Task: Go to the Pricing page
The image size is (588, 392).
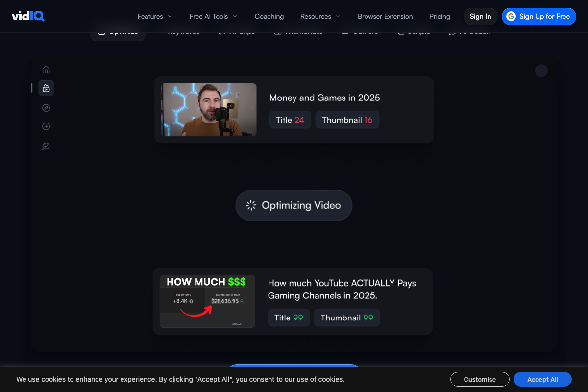Action: pyautogui.click(x=440, y=16)
